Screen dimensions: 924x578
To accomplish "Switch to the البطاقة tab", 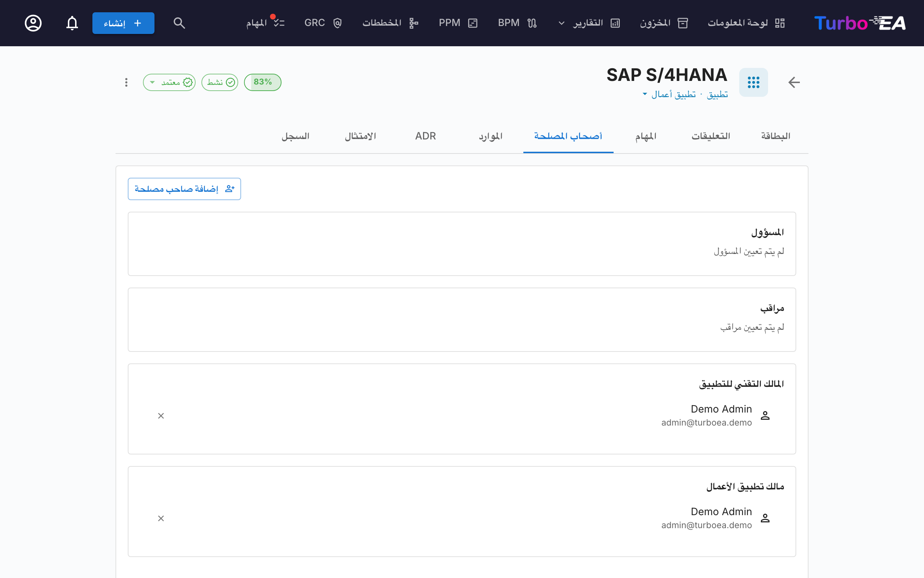I will click(x=776, y=136).
